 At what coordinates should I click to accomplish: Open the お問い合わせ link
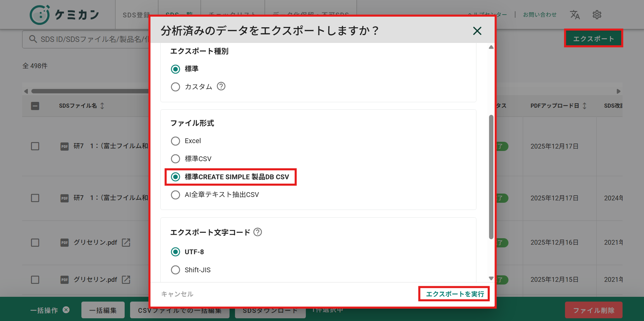(x=540, y=15)
